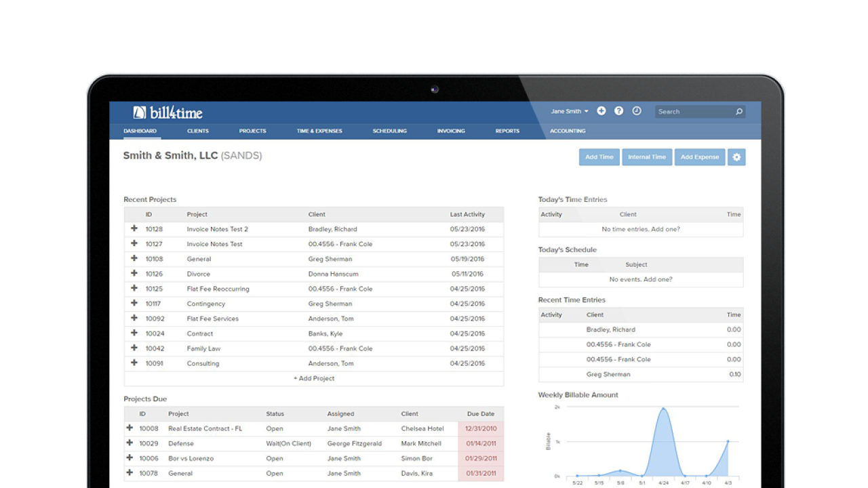This screenshot has height=488, width=868.
Task: Go to Time & Expenses tab
Action: [319, 131]
